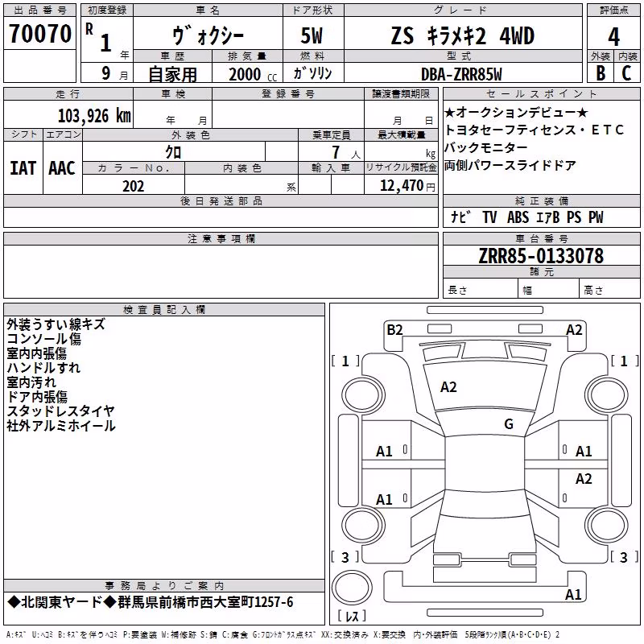644x644 pixels.
Task: Click the G windshield chip mark
Action: [509, 424]
